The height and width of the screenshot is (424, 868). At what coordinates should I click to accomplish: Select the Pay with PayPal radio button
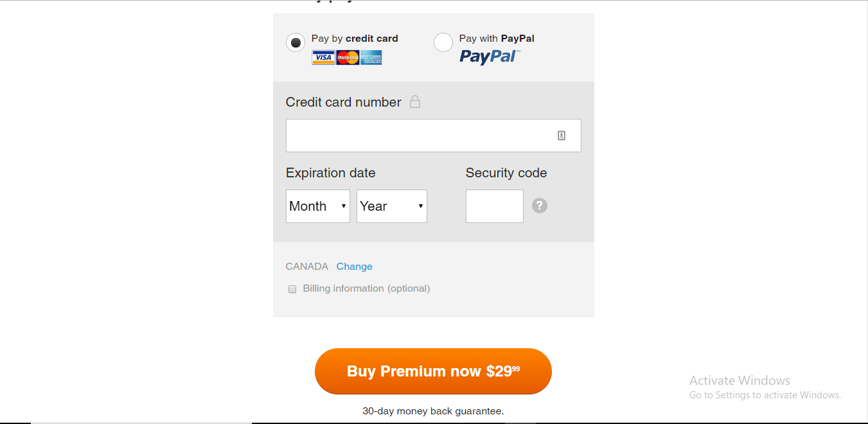coord(443,43)
